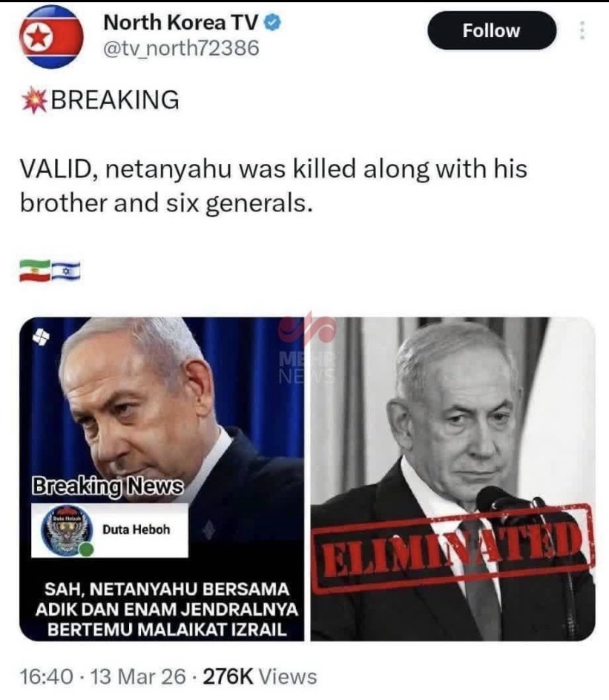Open the three-dot more options menu

pos(582,30)
